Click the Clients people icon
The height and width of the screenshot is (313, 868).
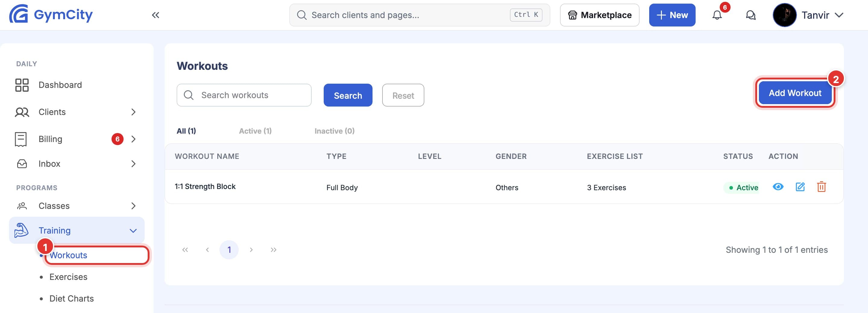[22, 112]
